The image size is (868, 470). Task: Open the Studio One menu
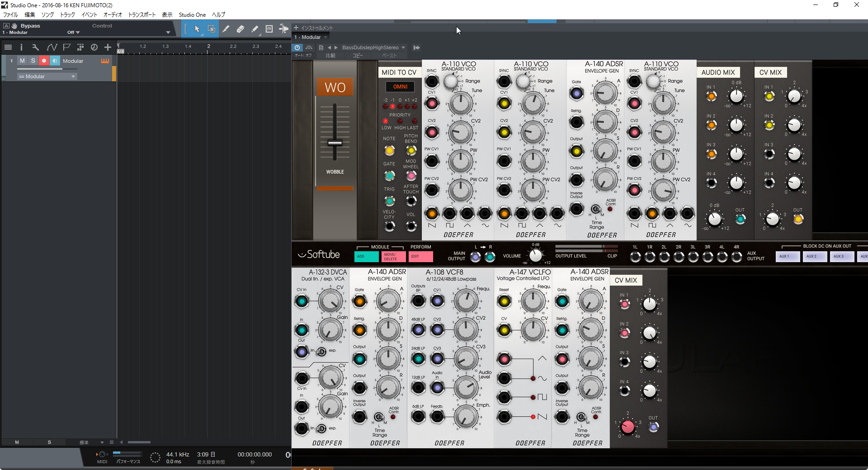192,14
